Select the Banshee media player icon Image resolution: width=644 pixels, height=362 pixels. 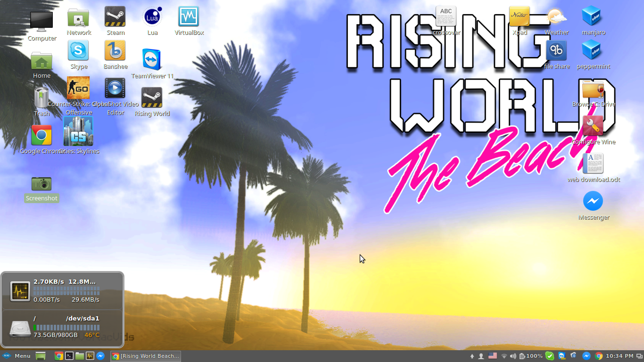(115, 51)
